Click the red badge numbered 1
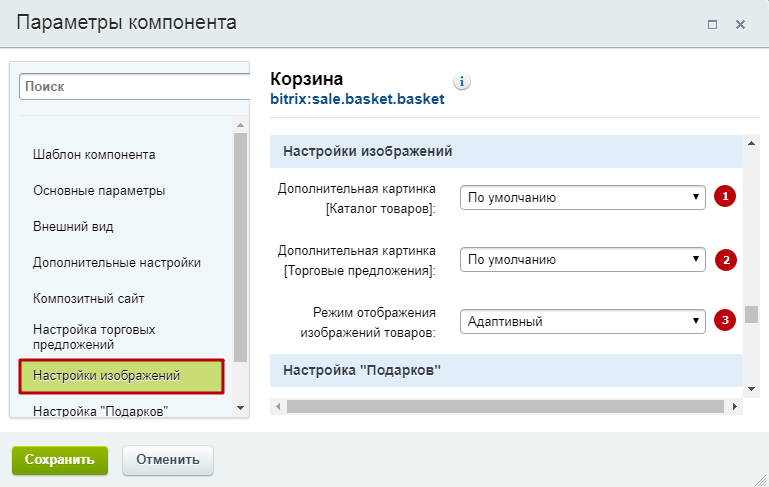This screenshot has height=487, width=769. tap(725, 197)
